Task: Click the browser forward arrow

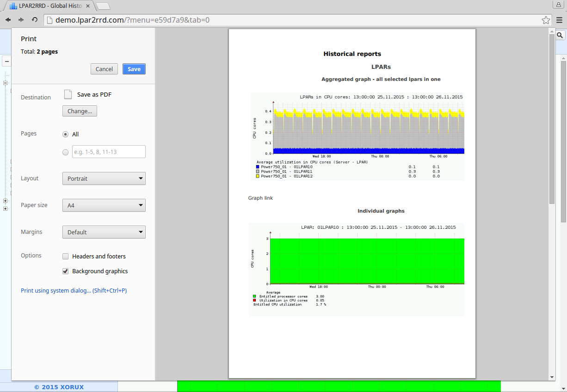Action: [x=21, y=20]
